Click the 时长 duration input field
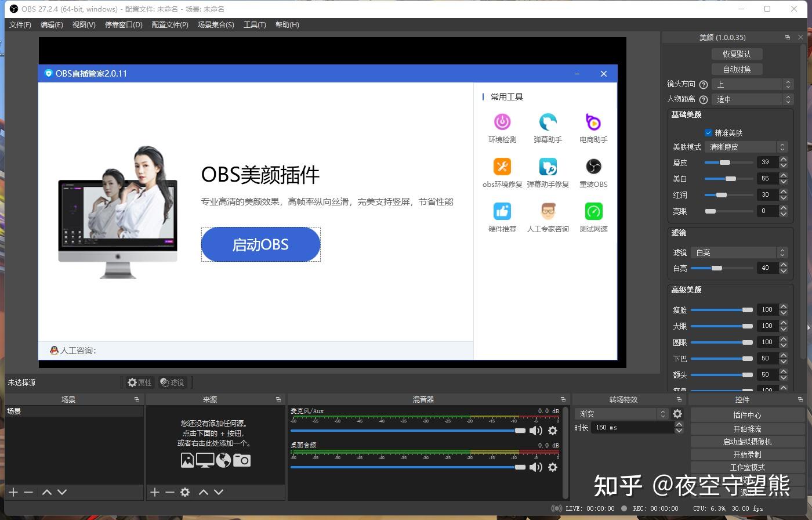 [x=633, y=428]
